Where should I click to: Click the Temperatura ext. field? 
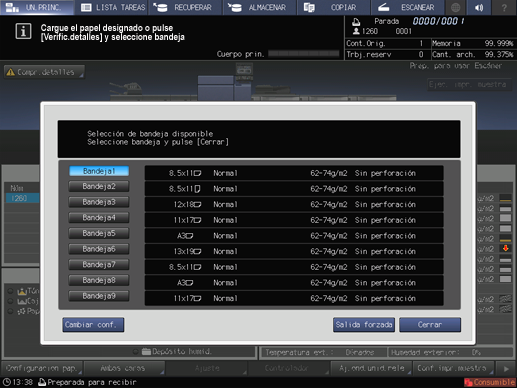[x=323, y=352]
